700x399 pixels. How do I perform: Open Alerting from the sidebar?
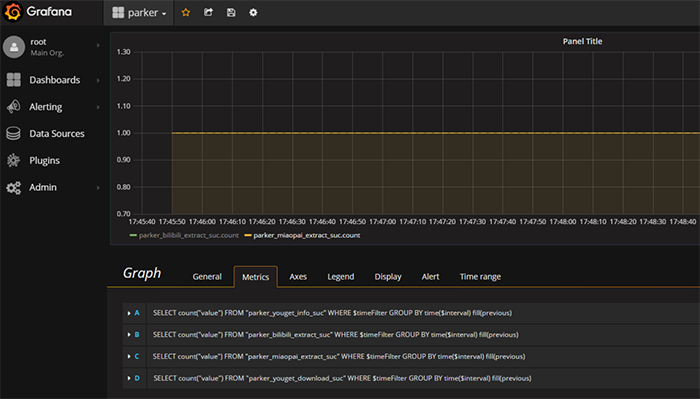(x=46, y=107)
